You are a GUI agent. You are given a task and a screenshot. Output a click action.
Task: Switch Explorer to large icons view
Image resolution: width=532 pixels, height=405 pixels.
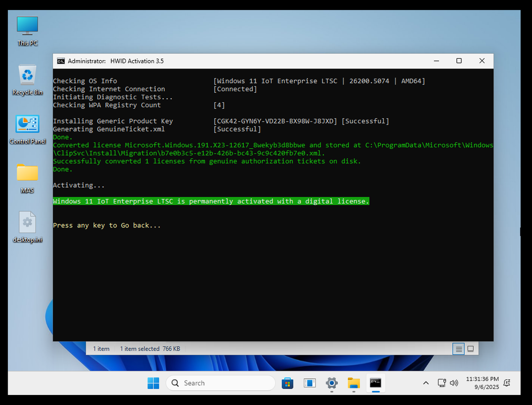471,349
